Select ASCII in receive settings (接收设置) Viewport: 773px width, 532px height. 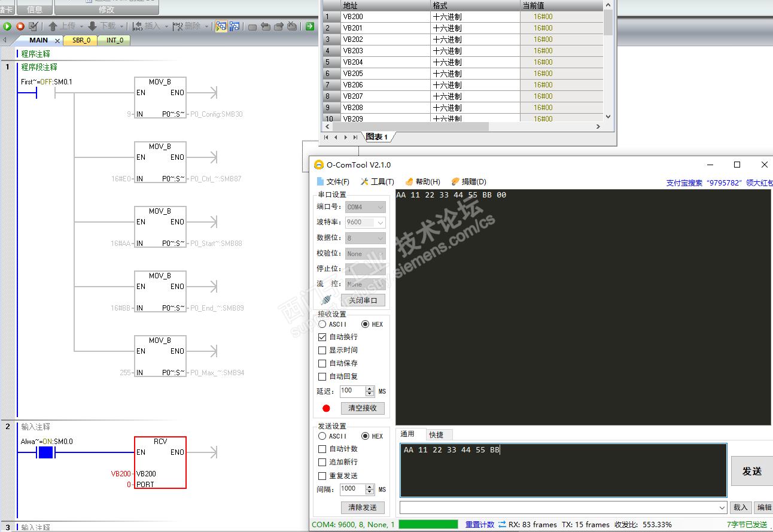tap(322, 324)
